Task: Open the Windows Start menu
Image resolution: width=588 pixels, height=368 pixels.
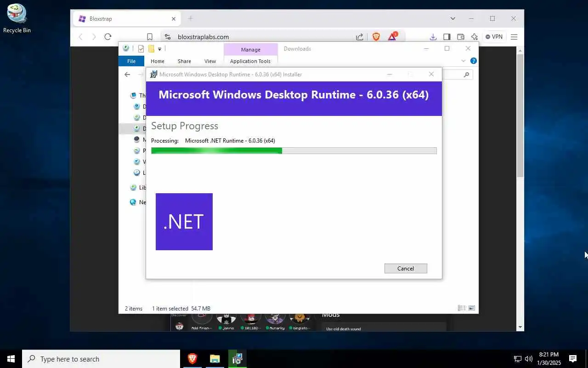Action: click(x=11, y=359)
